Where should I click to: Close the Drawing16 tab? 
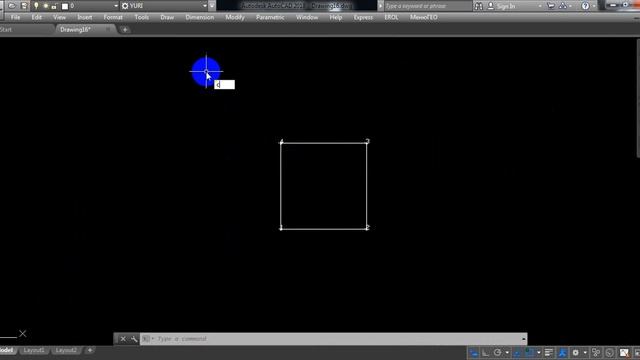pyautogui.click(x=108, y=29)
